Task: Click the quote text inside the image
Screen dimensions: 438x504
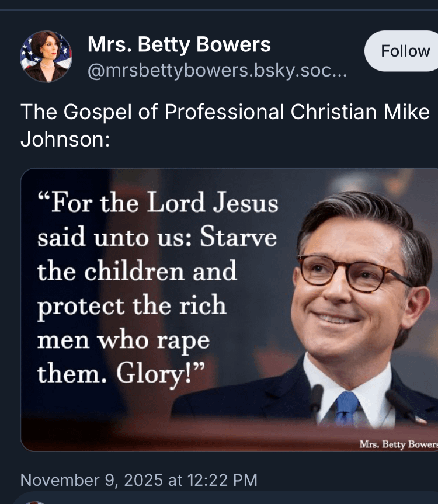Action: click(158, 289)
